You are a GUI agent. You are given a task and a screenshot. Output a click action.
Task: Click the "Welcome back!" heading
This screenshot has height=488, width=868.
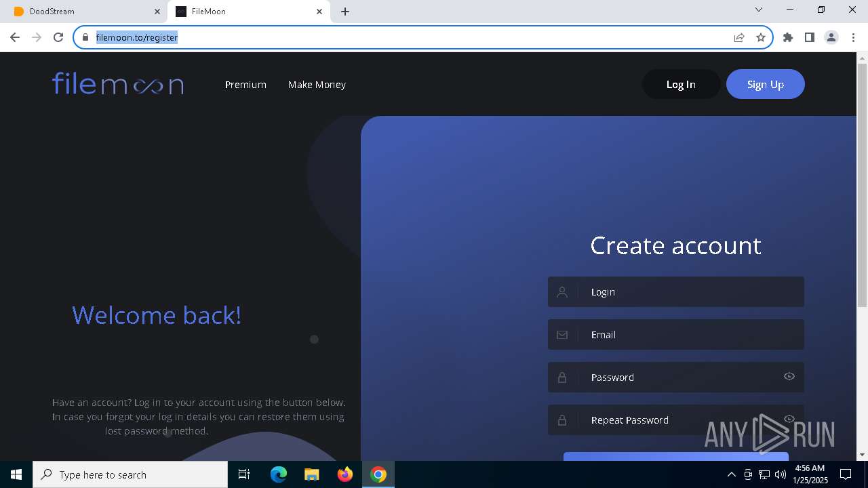[x=157, y=315]
